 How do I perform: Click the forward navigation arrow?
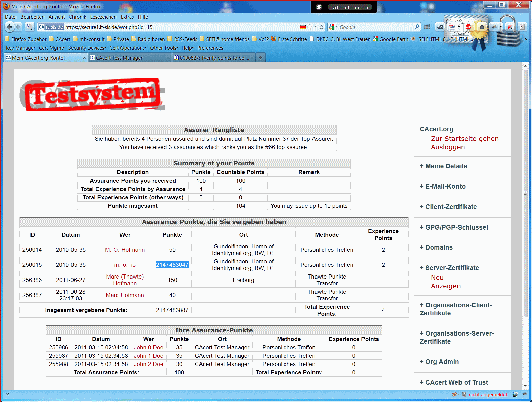click(x=18, y=27)
